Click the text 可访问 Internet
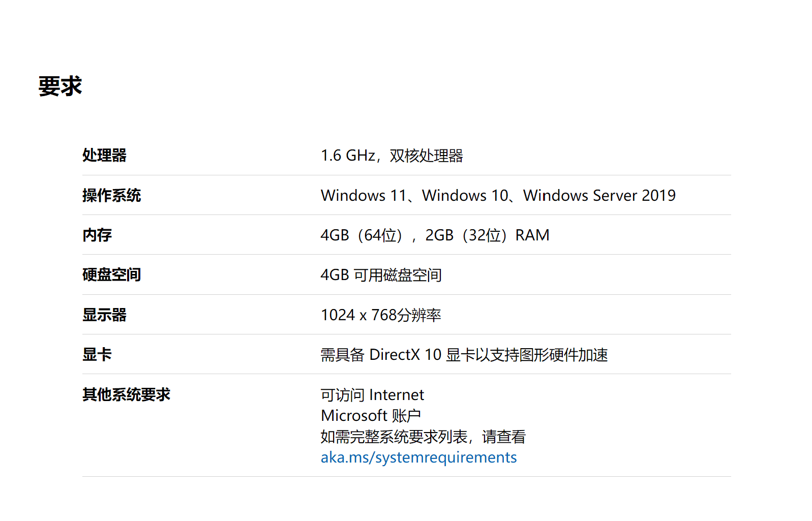The height and width of the screenshot is (521, 812). point(372,395)
